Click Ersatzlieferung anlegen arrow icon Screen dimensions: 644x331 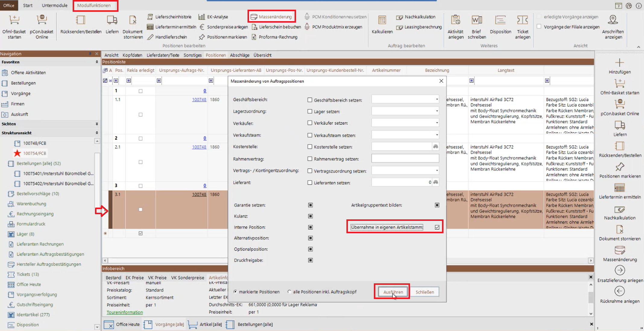[x=620, y=270]
